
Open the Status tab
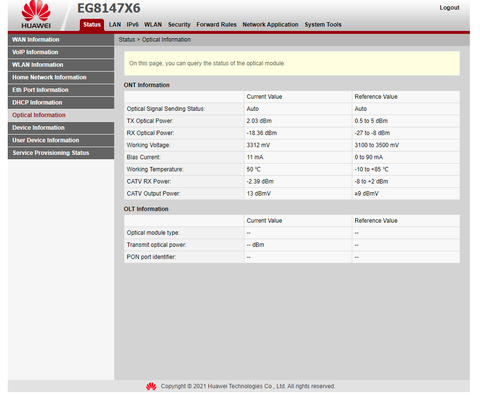92,25
